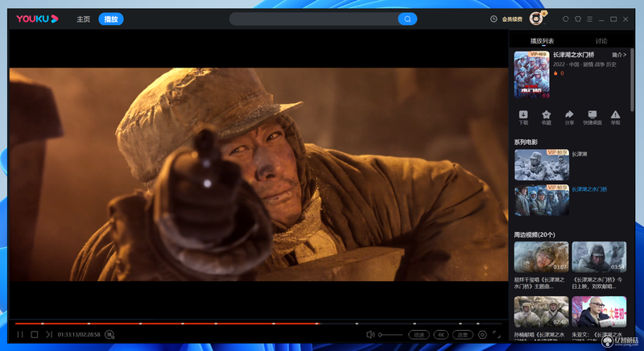Play the 02:48 孙楠 related clip
644x351 pixels.
click(x=541, y=312)
